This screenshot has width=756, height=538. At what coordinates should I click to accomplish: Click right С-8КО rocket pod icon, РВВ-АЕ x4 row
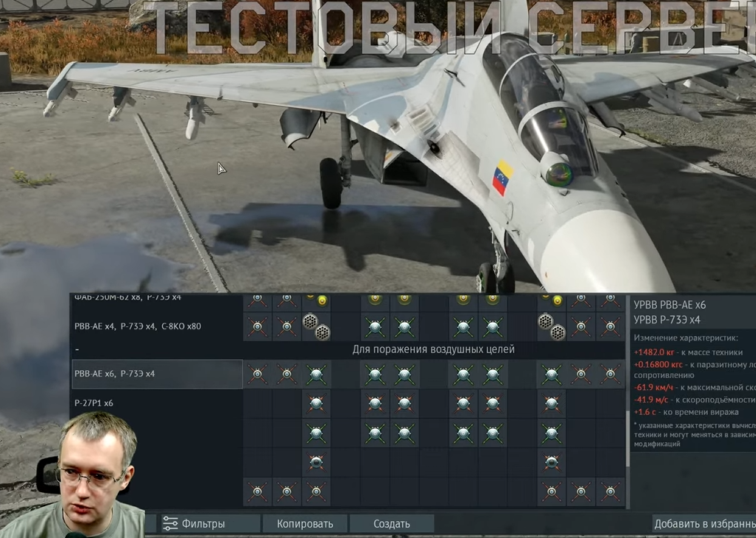point(552,326)
